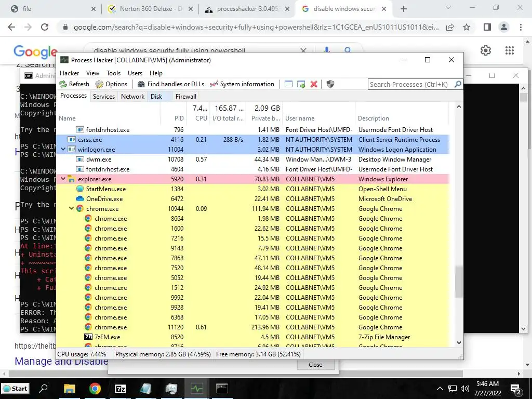Open Process Hacker taskbar icon

pos(197,389)
